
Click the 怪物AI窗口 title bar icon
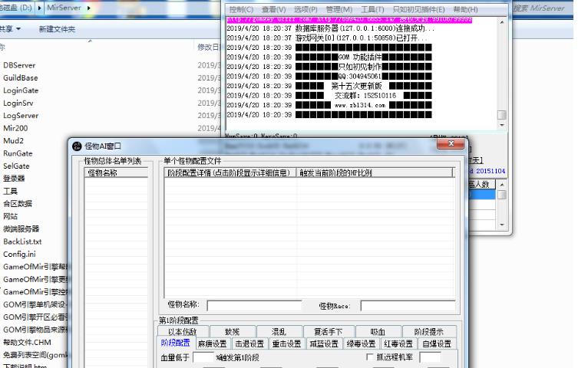click(76, 146)
